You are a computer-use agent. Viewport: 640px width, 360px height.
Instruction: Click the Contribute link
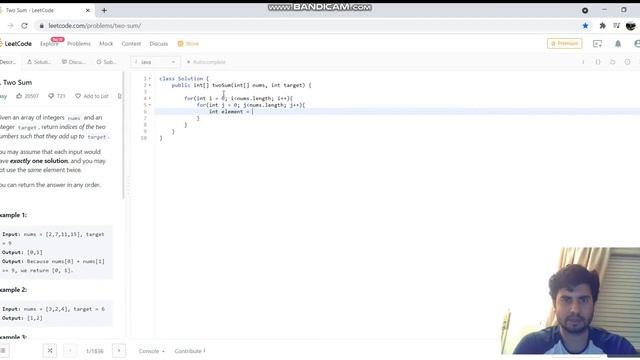click(190, 351)
